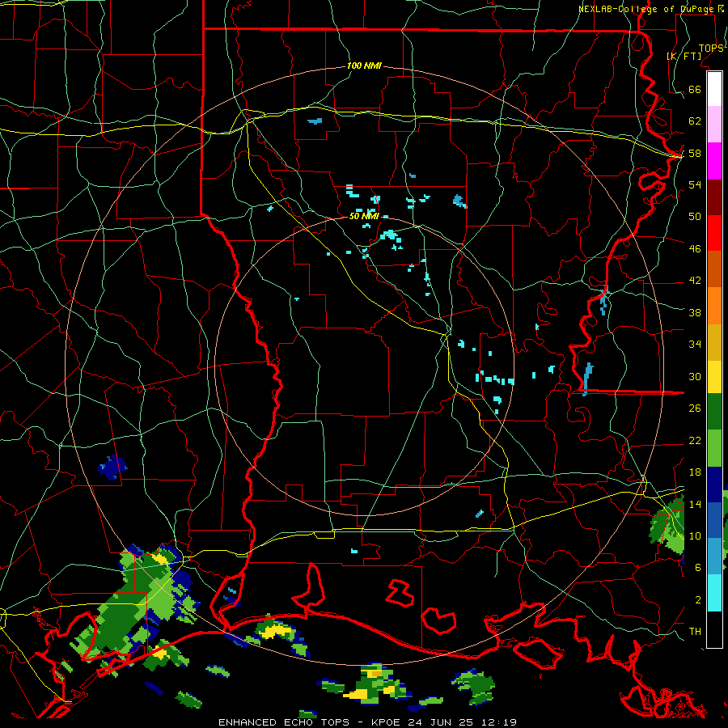
Task: Click the "TOPS" legend heading
Action: 711,49
